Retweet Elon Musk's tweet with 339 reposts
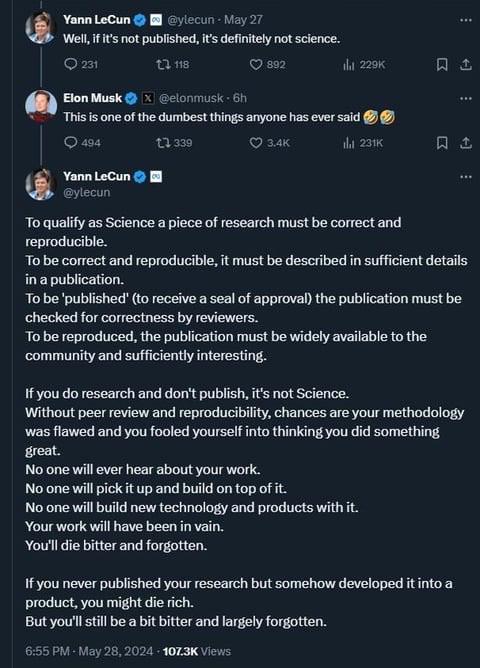The image size is (480, 668). coord(174,143)
